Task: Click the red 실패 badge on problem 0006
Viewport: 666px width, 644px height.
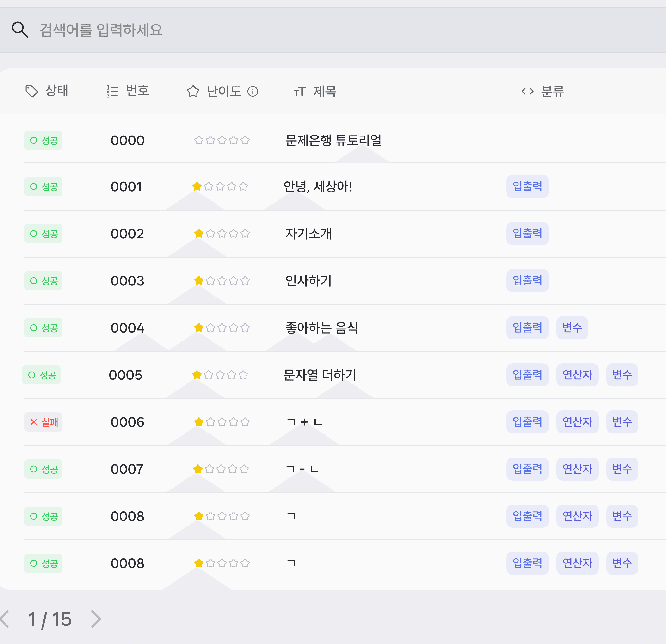Action: (x=43, y=422)
